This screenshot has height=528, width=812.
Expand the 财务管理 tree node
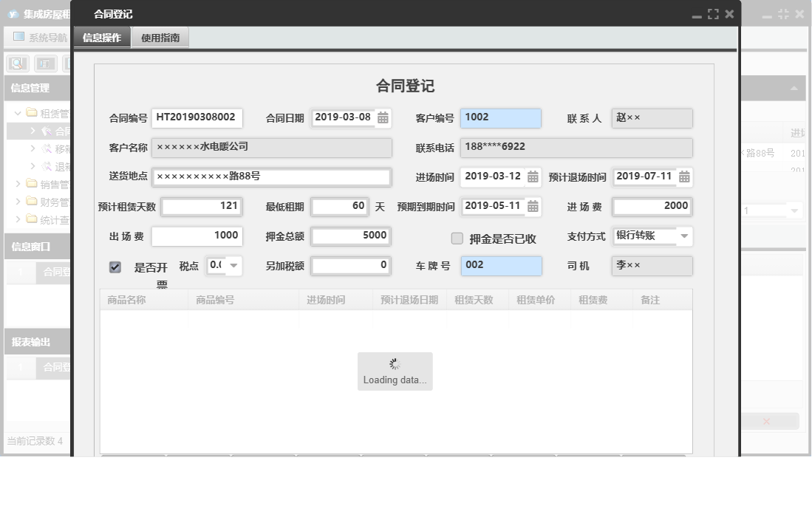click(x=18, y=201)
